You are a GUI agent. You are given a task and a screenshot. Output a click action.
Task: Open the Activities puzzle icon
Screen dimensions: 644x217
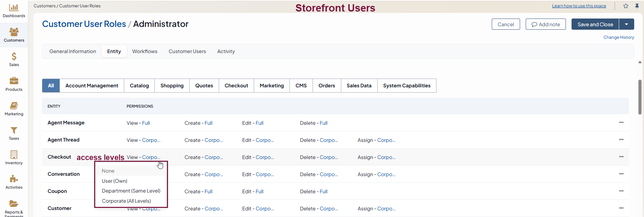tap(14, 179)
